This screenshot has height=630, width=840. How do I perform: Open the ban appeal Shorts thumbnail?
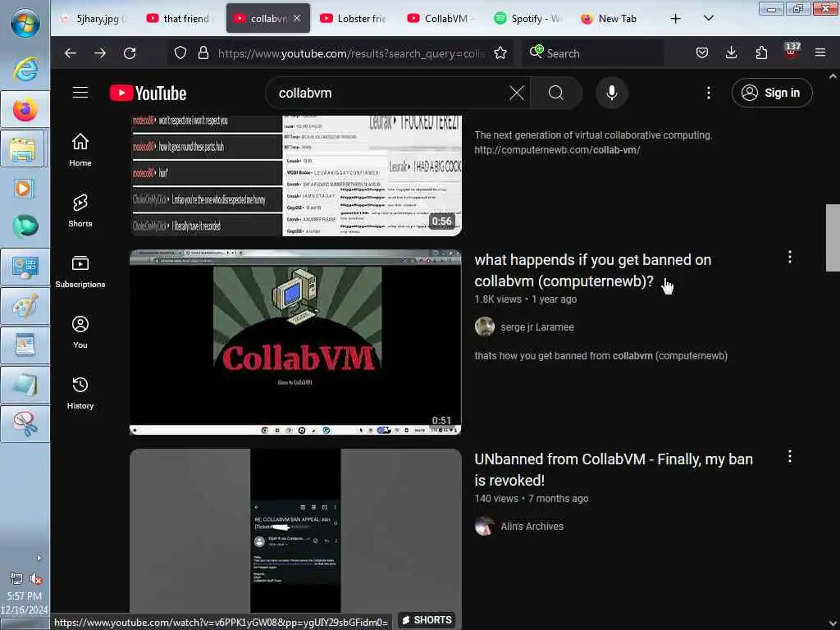click(x=295, y=531)
